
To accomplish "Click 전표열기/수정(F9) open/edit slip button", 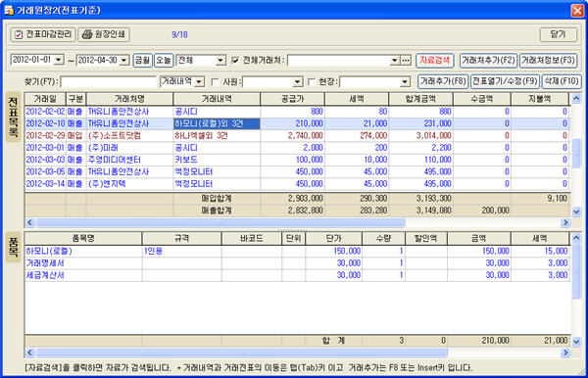I will coord(505,81).
